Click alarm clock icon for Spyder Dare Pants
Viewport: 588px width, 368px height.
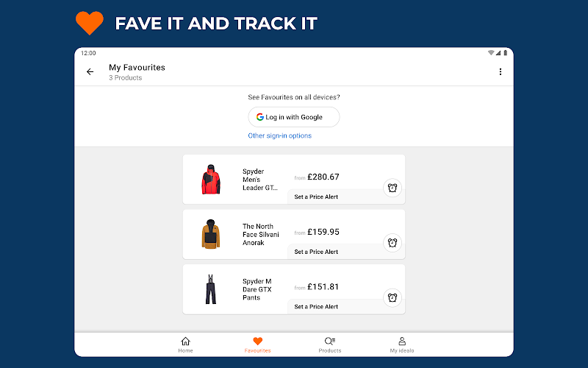(x=392, y=297)
